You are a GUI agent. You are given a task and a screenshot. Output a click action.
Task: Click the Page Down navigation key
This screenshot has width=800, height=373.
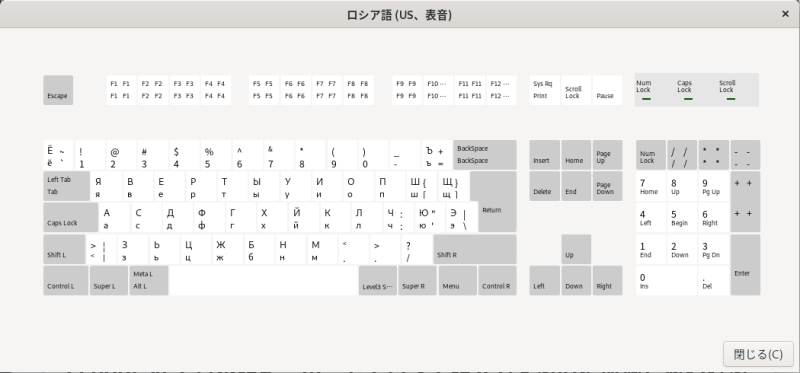608,186
